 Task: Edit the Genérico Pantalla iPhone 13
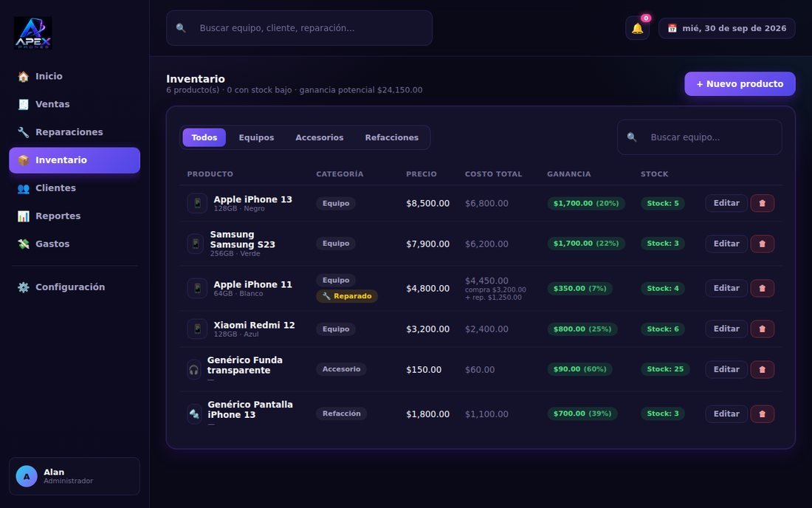point(726,413)
